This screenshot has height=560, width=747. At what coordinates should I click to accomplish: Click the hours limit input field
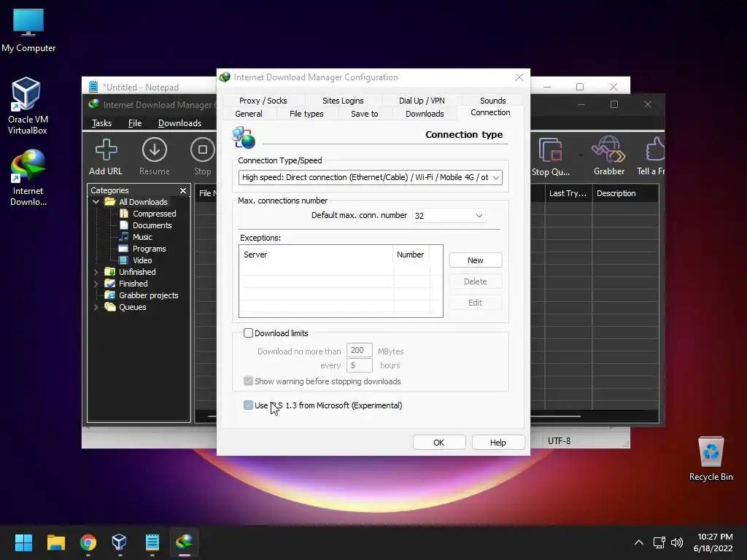pyautogui.click(x=359, y=365)
